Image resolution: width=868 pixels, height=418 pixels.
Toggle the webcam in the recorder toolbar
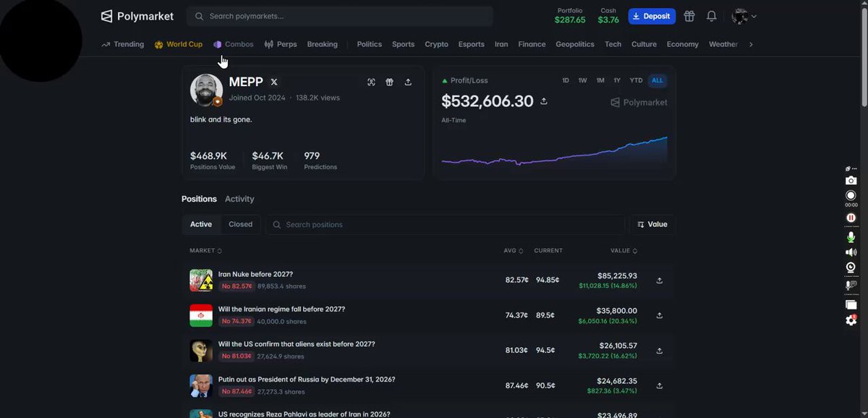[x=851, y=268]
